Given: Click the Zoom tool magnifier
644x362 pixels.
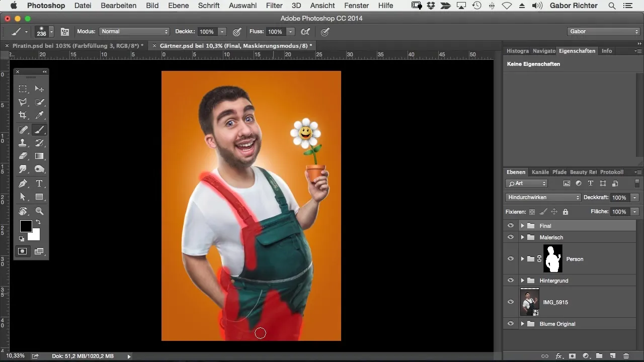Looking at the screenshot, I should [x=39, y=211].
